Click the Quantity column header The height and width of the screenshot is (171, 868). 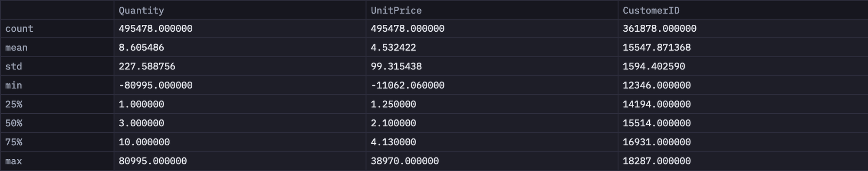(x=141, y=10)
